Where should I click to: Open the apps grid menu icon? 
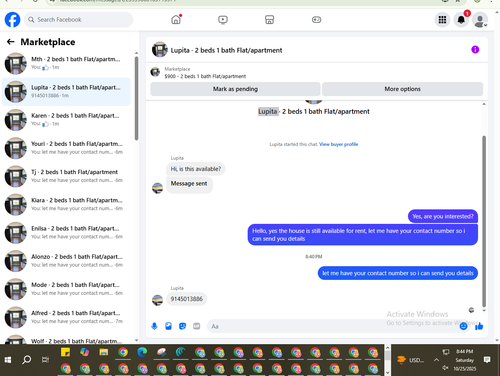point(442,20)
